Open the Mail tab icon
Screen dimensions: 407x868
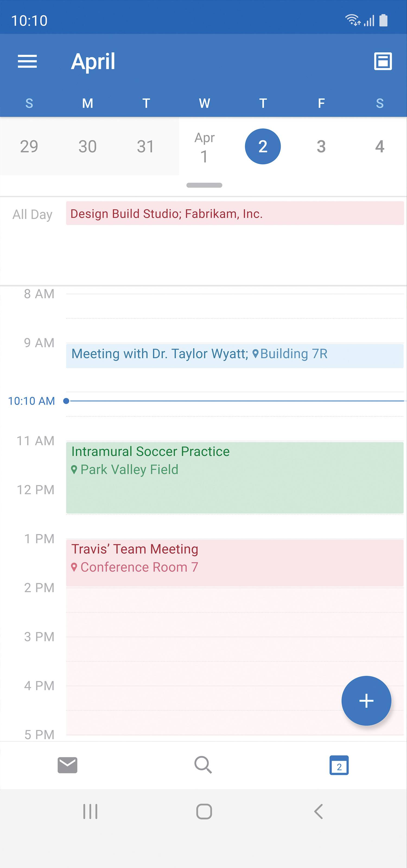coord(67,765)
